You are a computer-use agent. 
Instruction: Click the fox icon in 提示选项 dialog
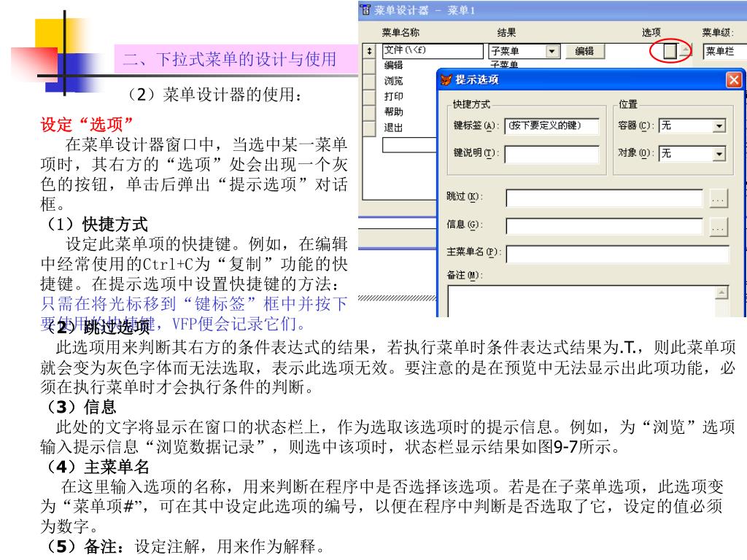coord(446,79)
